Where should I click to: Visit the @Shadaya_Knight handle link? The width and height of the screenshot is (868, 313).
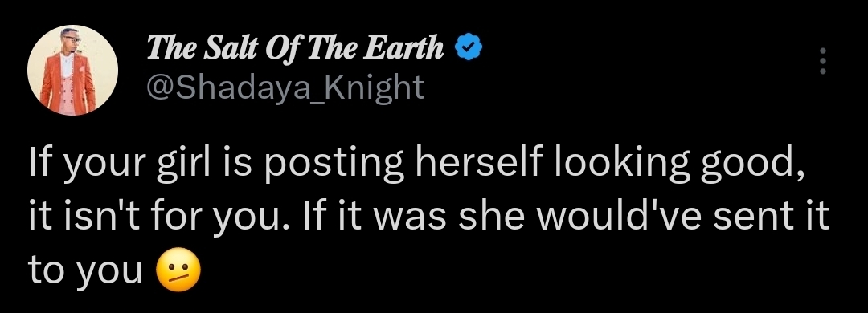285,87
